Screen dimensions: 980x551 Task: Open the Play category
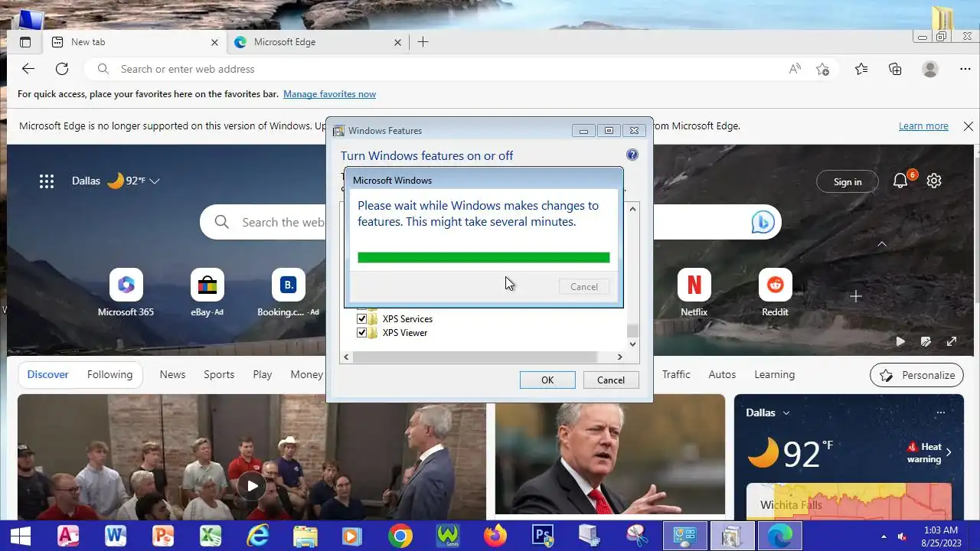click(263, 374)
